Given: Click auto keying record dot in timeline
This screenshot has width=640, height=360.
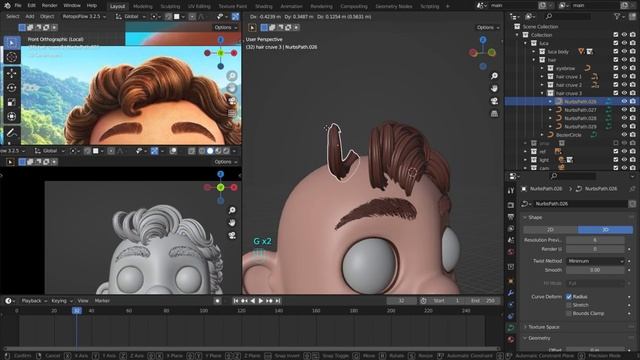Looking at the screenshot, I should click(x=218, y=301).
